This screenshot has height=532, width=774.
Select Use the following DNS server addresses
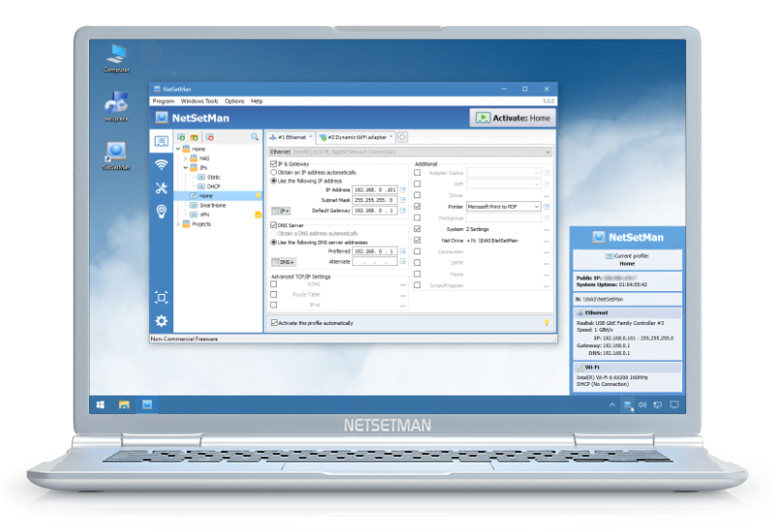coord(274,243)
